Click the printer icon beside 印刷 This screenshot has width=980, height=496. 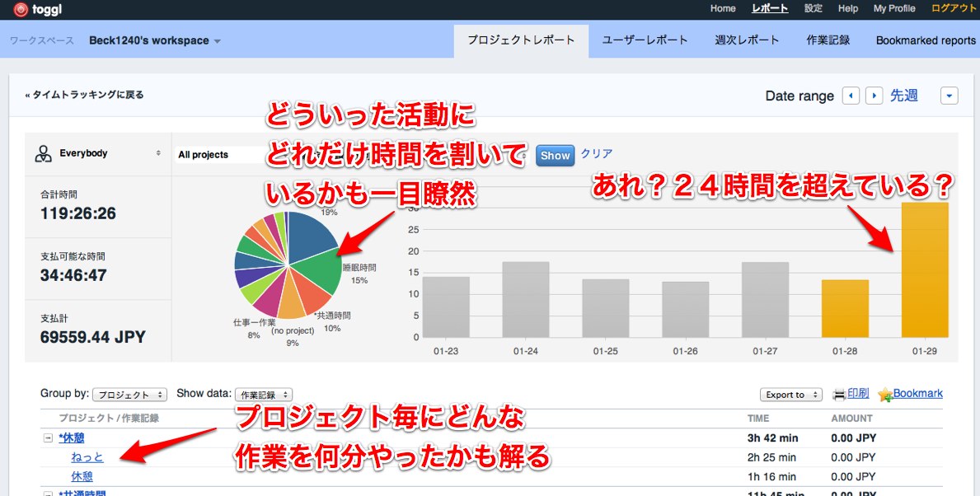839,395
